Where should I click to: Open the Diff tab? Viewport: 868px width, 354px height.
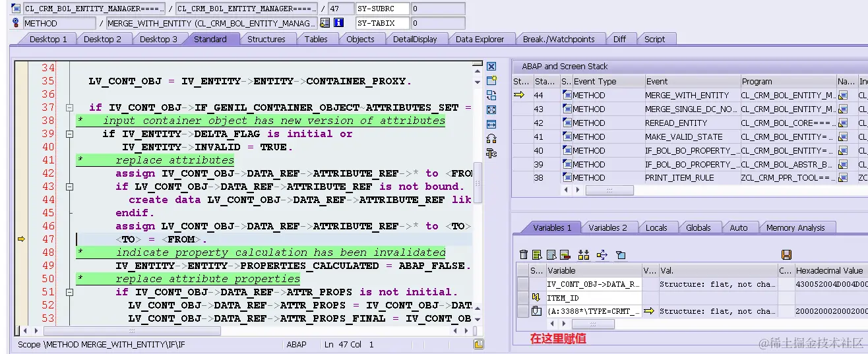619,39
